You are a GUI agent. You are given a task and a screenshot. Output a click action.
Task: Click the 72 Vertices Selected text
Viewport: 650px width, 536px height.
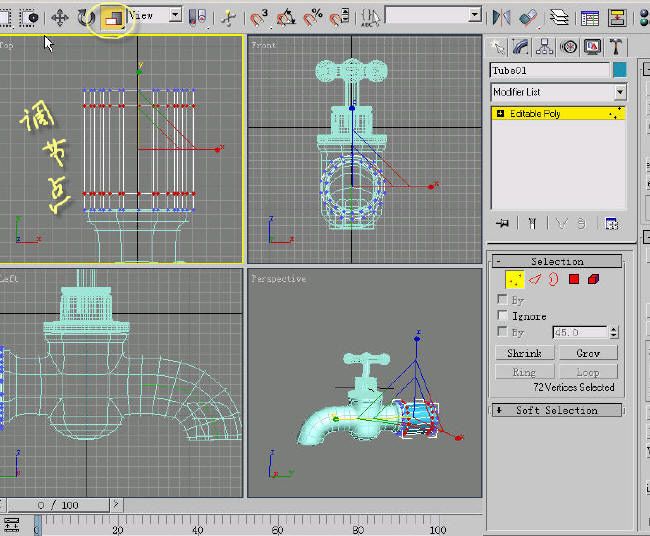574,387
